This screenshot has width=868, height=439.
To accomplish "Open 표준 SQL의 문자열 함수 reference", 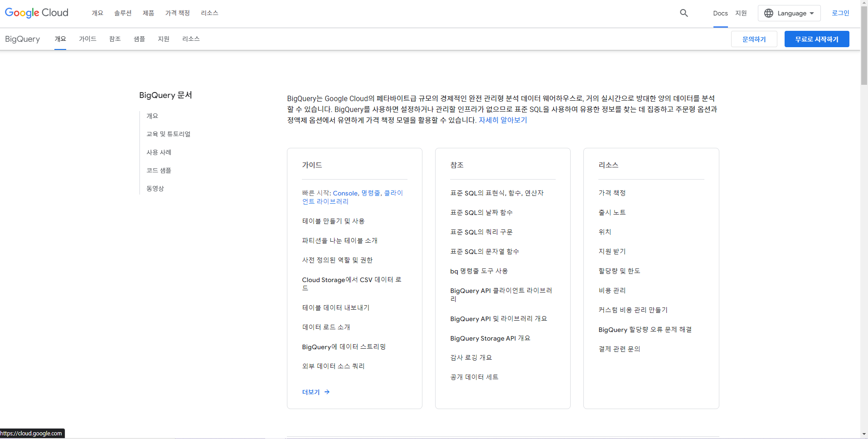I will (x=485, y=252).
